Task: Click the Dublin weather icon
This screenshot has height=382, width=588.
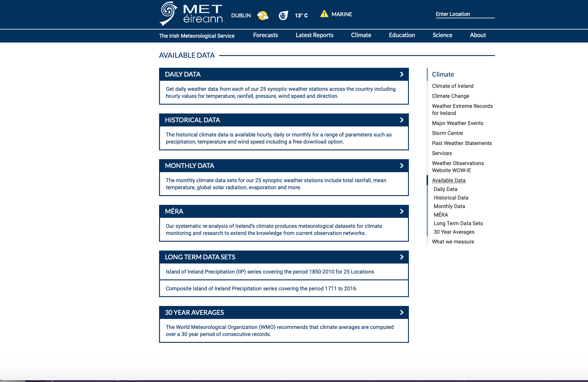Action: 261,14
